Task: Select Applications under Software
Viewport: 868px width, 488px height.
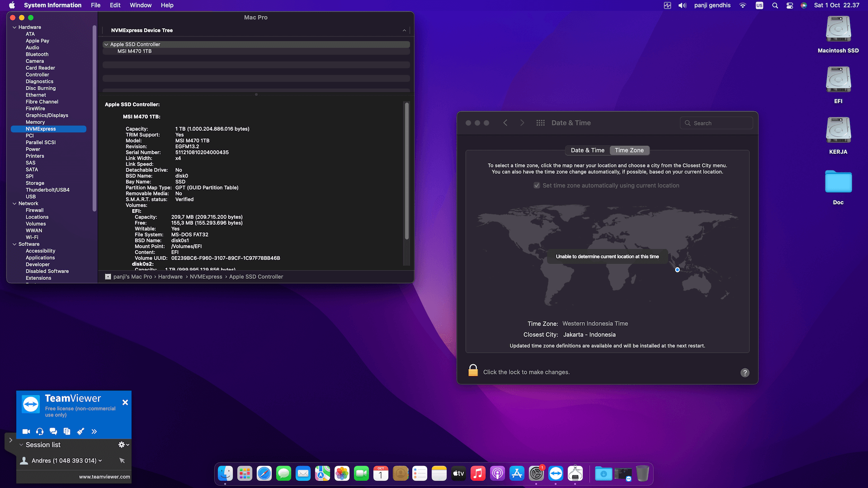Action: click(40, 258)
